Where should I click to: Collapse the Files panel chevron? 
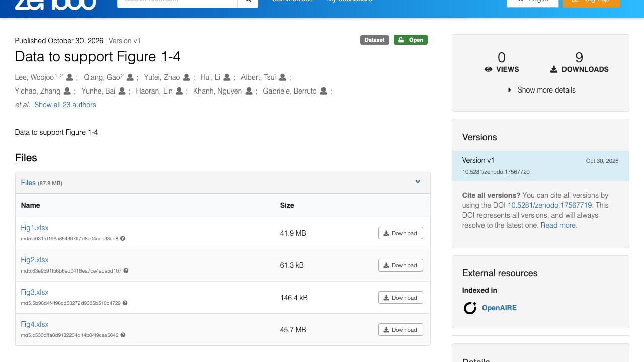418,182
